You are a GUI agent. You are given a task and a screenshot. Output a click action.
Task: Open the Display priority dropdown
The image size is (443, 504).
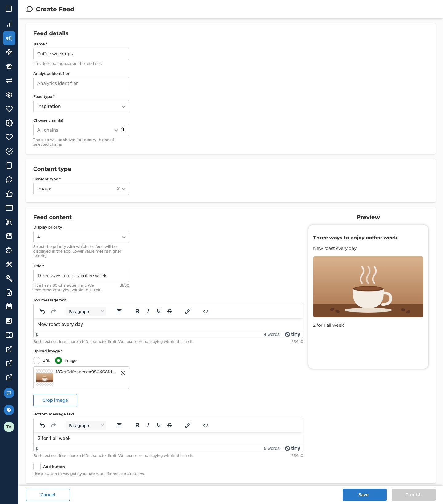pyautogui.click(x=81, y=237)
